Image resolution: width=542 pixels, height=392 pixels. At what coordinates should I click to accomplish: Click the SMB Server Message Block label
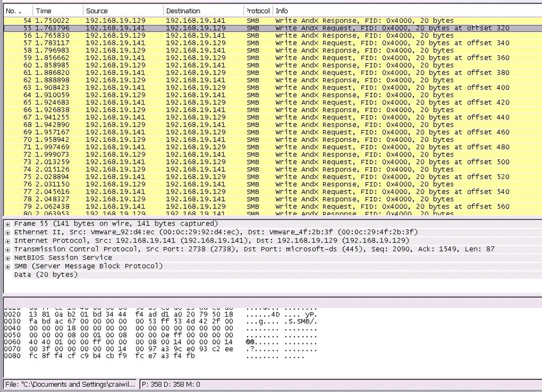[88, 266]
